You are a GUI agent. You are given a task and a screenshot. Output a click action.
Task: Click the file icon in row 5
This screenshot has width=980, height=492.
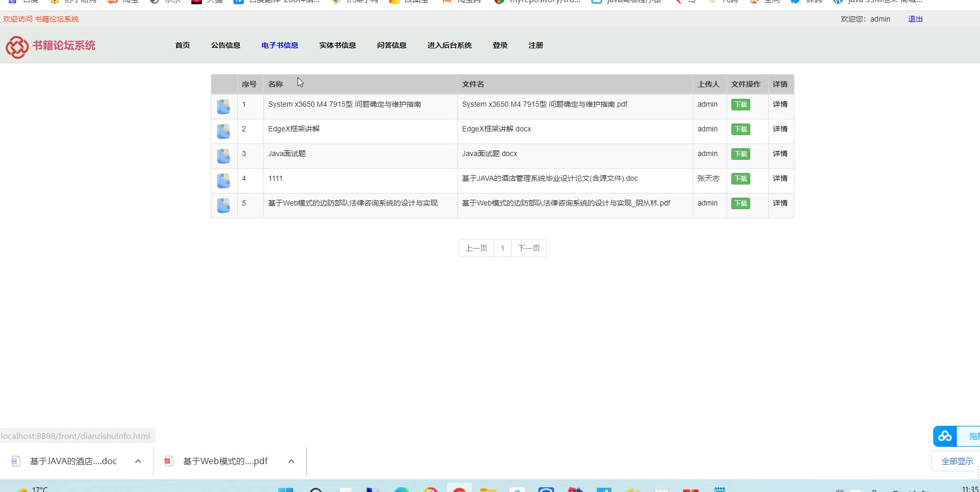[223, 206]
